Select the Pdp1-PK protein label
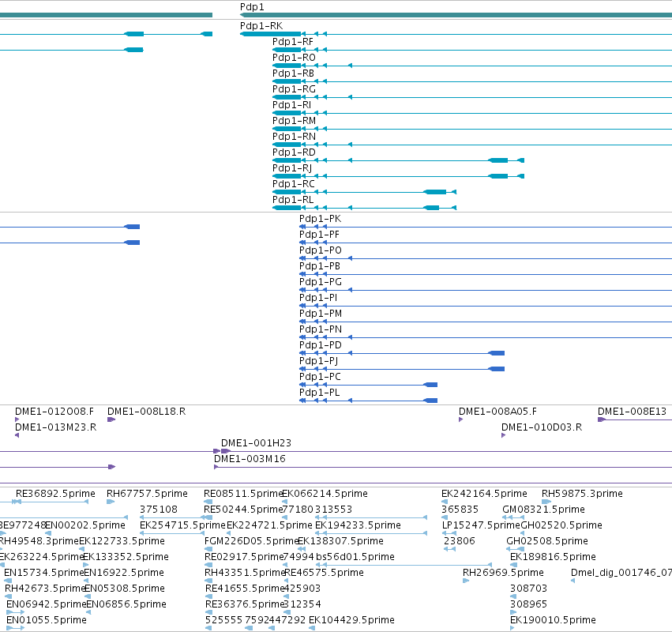672x632 pixels. [320, 219]
